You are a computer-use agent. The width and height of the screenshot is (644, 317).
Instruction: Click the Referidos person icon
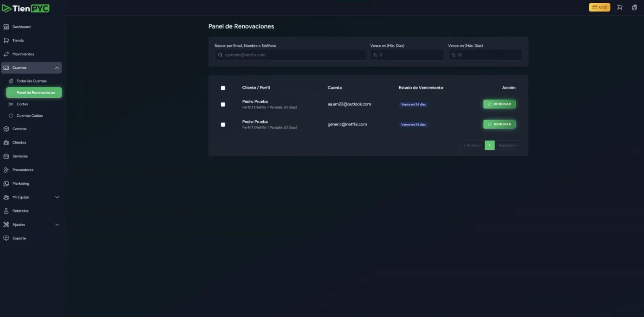tap(6, 211)
